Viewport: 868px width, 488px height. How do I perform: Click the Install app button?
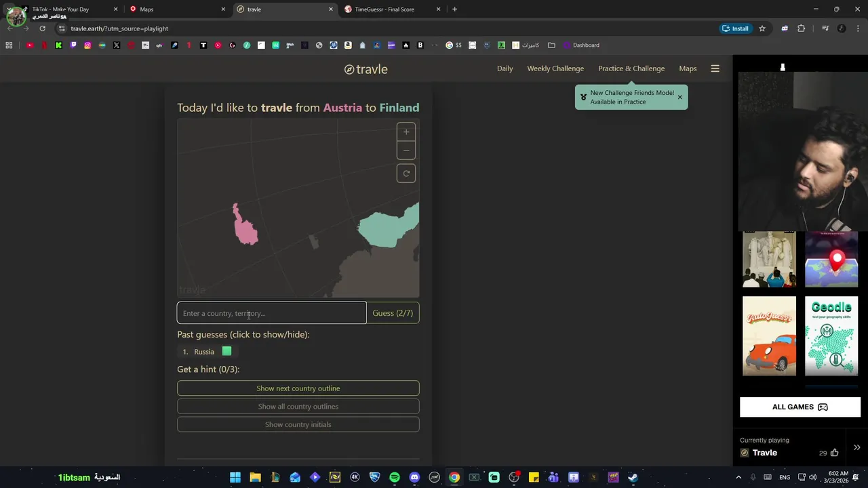[x=736, y=28]
